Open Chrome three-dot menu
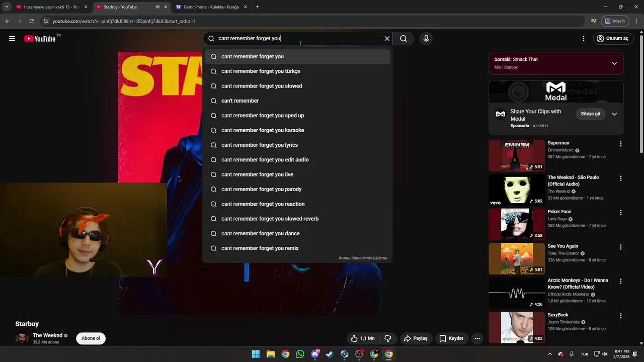The image size is (644, 362). (x=637, y=21)
